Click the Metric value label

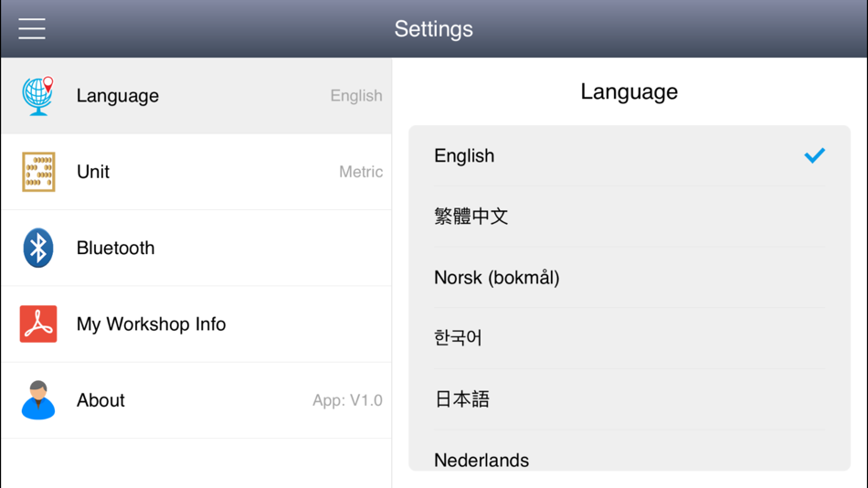[361, 172]
